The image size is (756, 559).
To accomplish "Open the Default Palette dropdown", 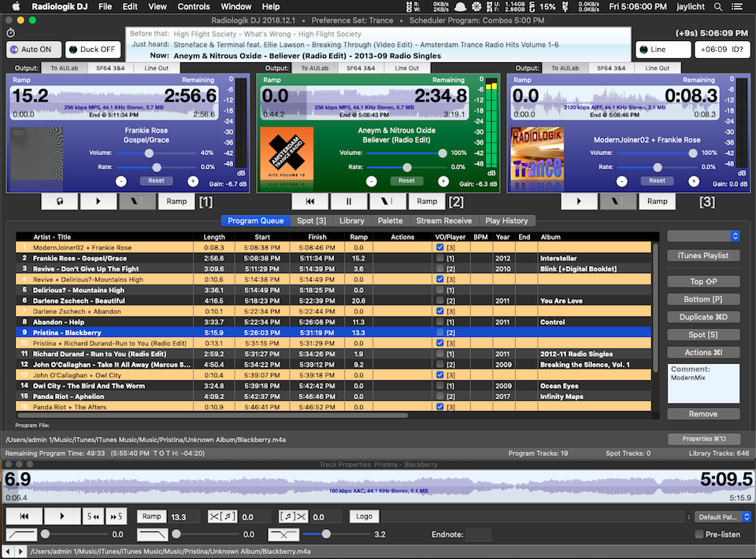I will 722,517.
